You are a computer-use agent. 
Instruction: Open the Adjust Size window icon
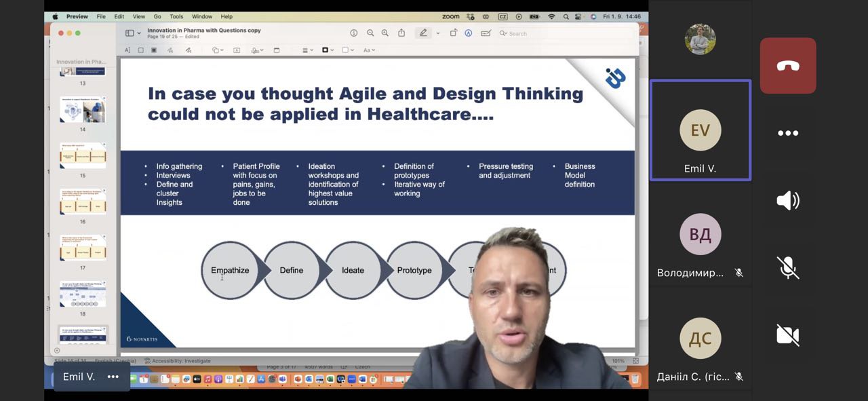coord(277,50)
